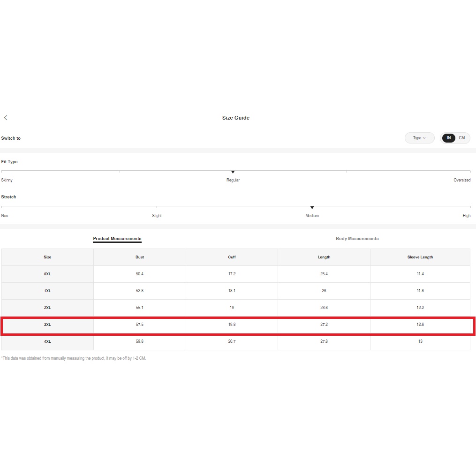Click the 2XL bust value 55.1

(x=140, y=308)
